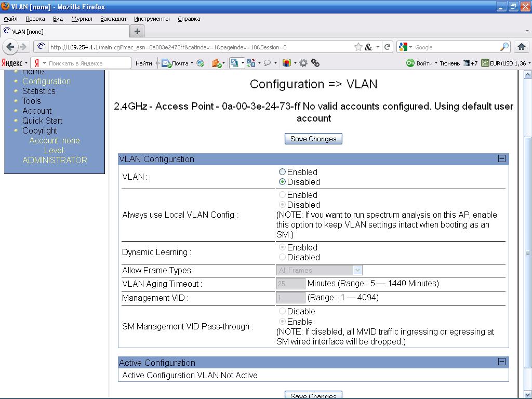Bookmark this page with the star icon
The width and height of the screenshot is (532, 399).
(358, 47)
